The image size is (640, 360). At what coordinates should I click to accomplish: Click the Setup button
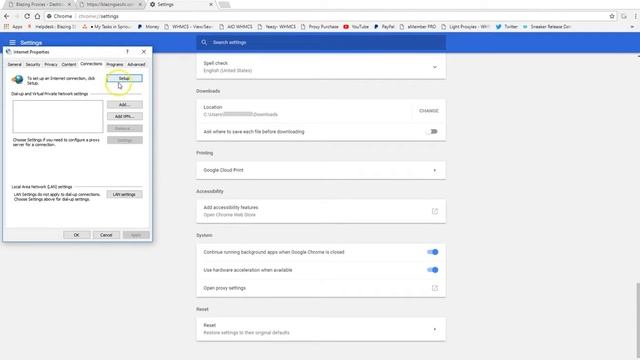(124, 78)
